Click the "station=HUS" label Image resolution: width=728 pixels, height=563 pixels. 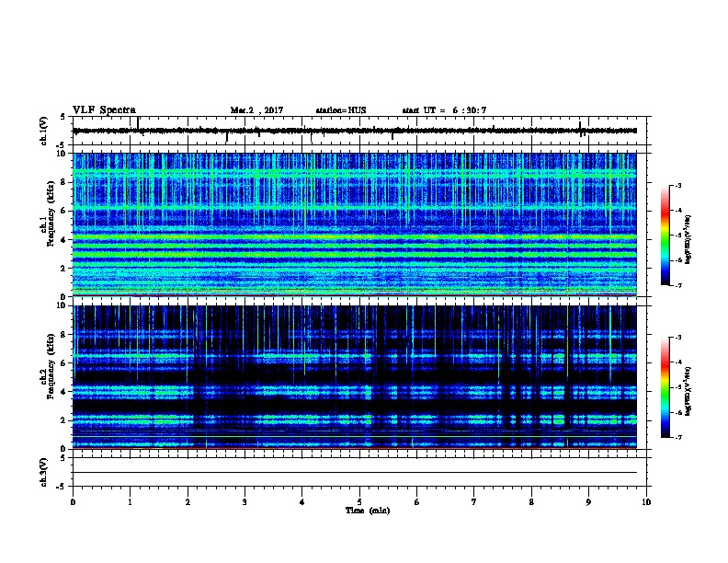(341, 110)
